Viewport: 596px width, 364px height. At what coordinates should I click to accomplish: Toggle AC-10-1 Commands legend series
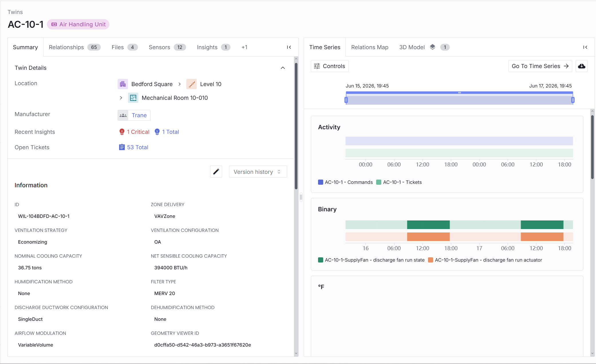point(346,182)
